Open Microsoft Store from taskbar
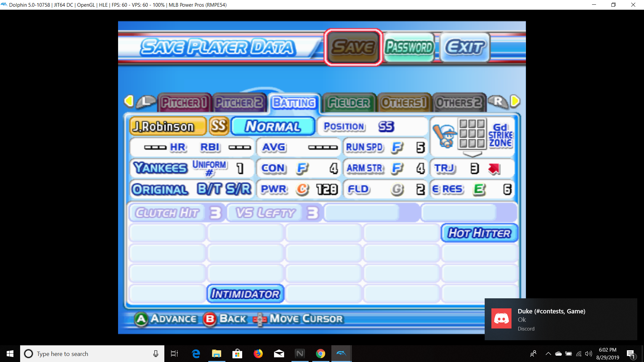This screenshot has height=362, width=644. 237,354
